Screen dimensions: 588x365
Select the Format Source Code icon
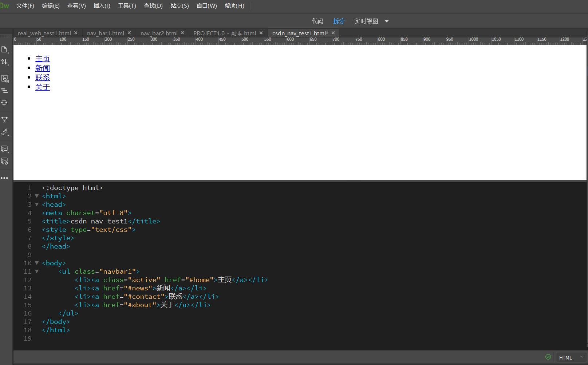(x=5, y=91)
